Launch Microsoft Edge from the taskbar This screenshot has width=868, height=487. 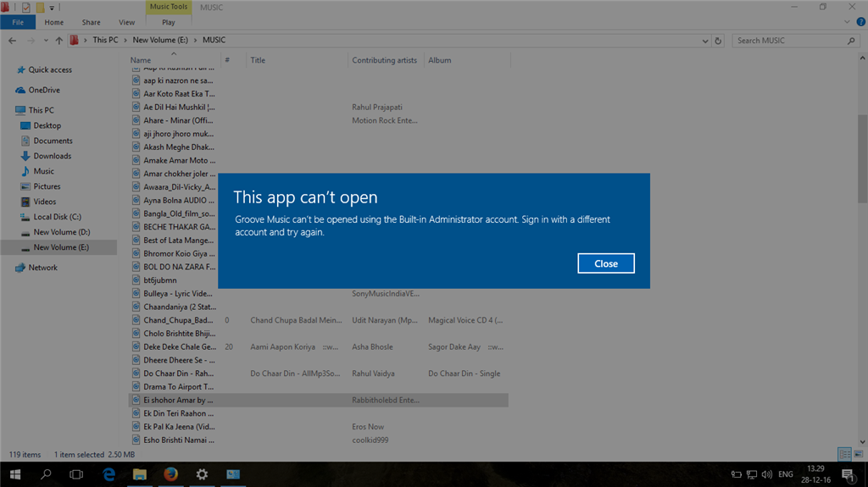coord(108,474)
